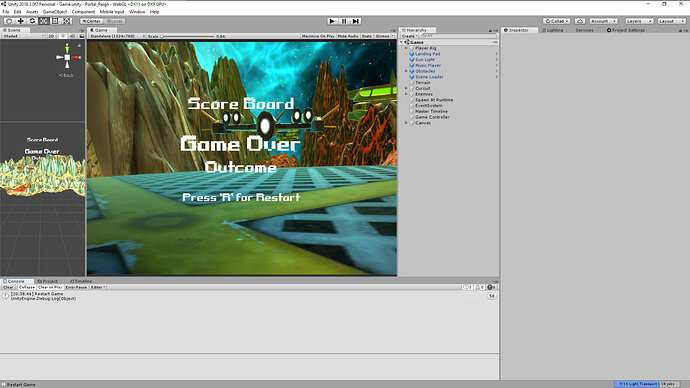Image resolution: width=690 pixels, height=388 pixels.
Task: Collapse the Game scene in Hierarchy
Action: 401,42
